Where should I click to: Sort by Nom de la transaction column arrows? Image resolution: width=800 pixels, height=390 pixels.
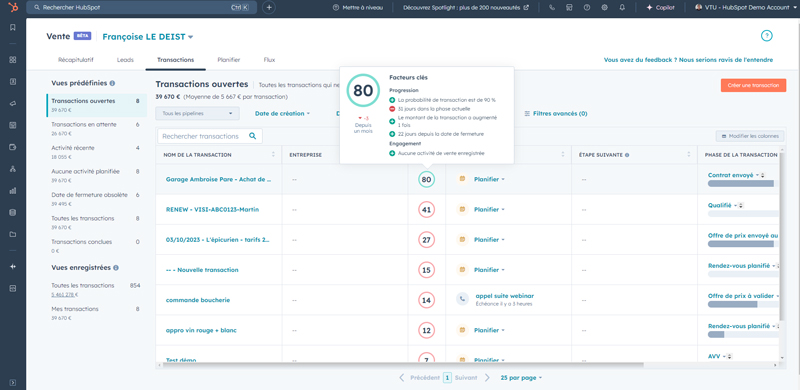click(x=273, y=155)
